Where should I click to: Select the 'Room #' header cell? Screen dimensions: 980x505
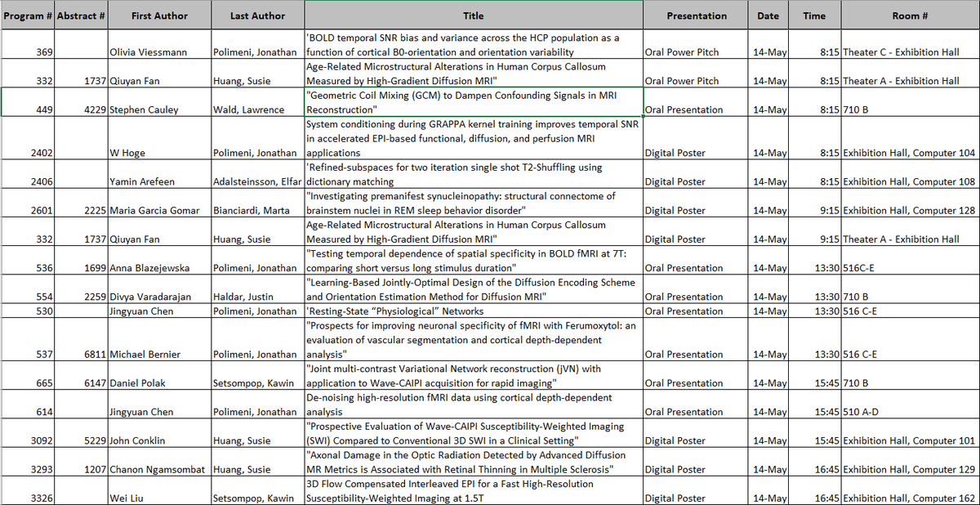910,16
